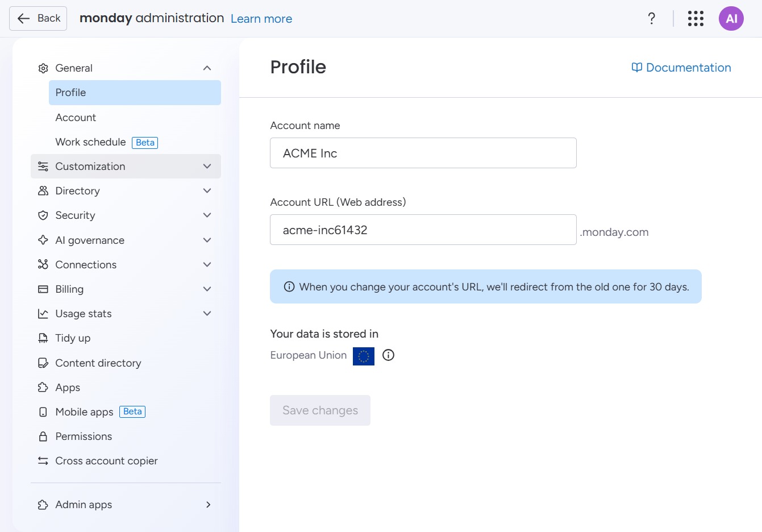Click the help question mark icon
The height and width of the screenshot is (532, 762).
[652, 19]
